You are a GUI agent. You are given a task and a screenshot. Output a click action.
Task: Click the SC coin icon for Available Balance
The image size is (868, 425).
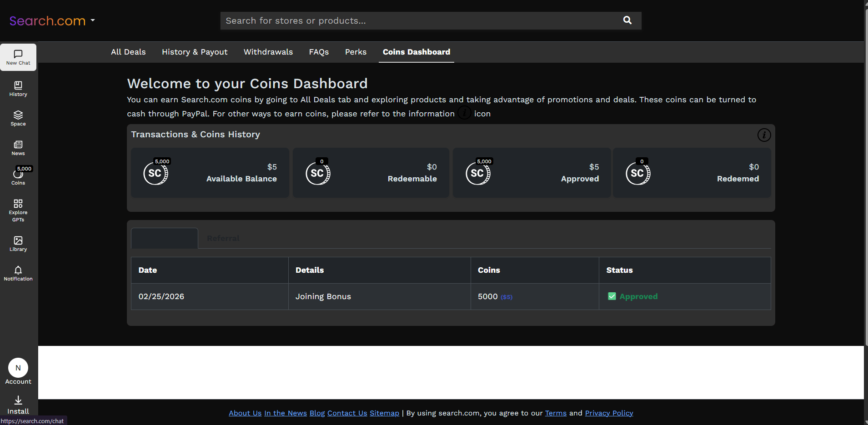(156, 173)
